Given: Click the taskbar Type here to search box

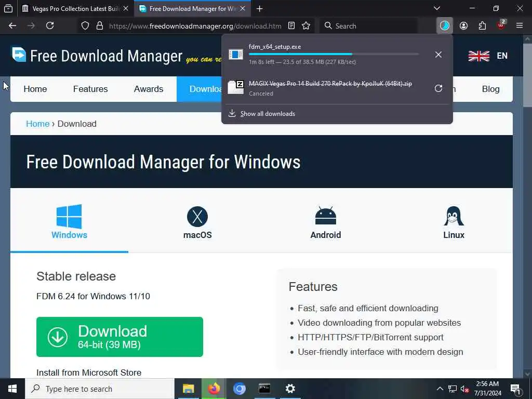Looking at the screenshot, I should 100,389.
